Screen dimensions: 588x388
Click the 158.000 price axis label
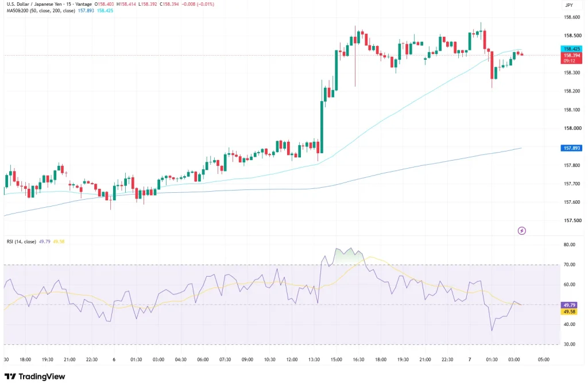(572, 128)
